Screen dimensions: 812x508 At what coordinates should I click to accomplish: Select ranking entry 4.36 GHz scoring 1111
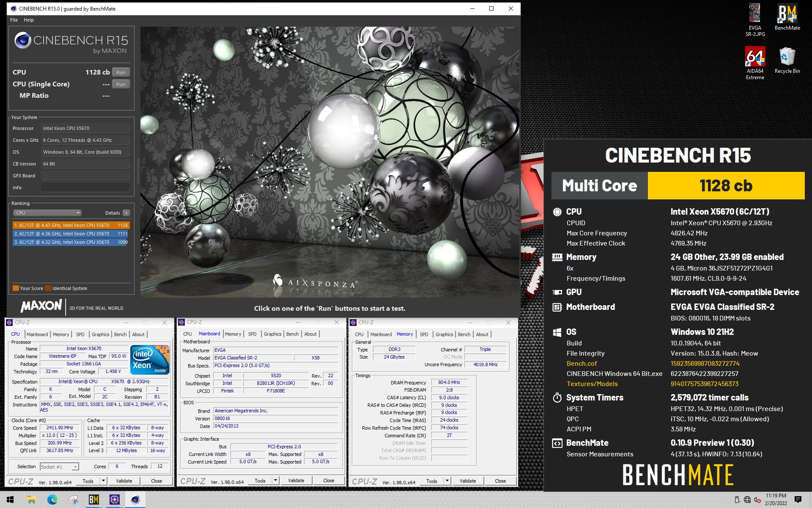(71, 234)
